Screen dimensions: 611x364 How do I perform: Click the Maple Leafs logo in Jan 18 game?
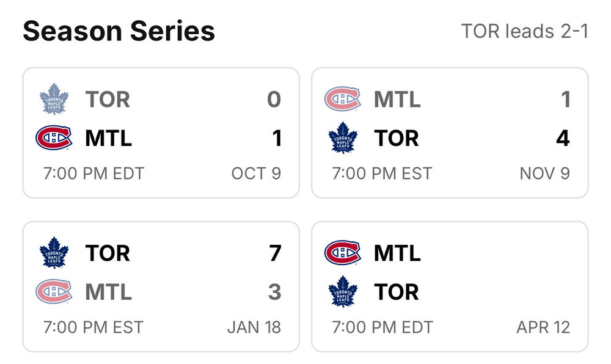point(54,253)
